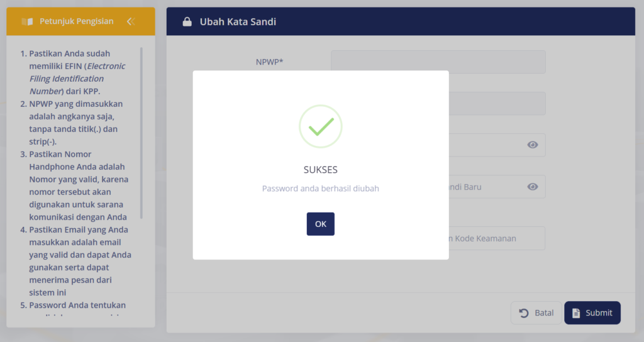Click the Petunjuk Pengisian header title
Image resolution: width=644 pixels, height=342 pixels.
pyautogui.click(x=76, y=21)
